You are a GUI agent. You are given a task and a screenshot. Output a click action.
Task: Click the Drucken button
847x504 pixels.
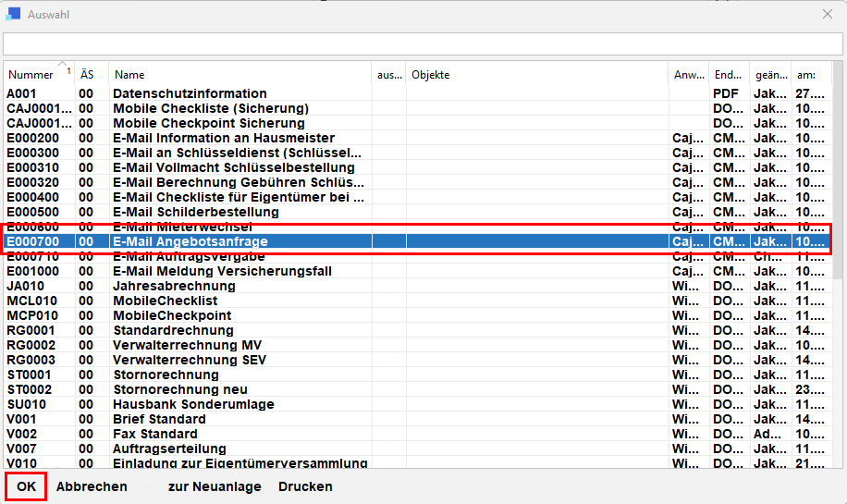(305, 486)
